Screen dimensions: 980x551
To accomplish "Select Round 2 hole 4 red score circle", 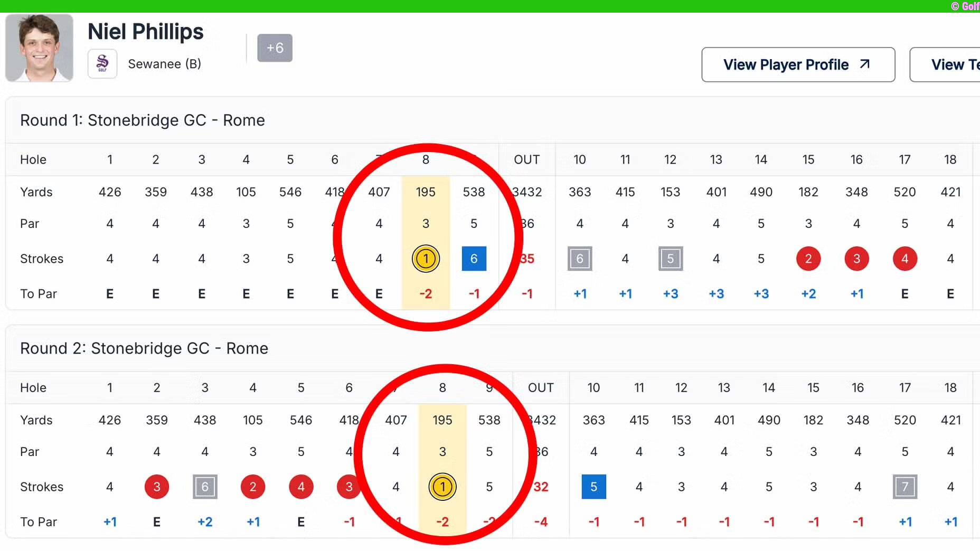I will pos(253,487).
